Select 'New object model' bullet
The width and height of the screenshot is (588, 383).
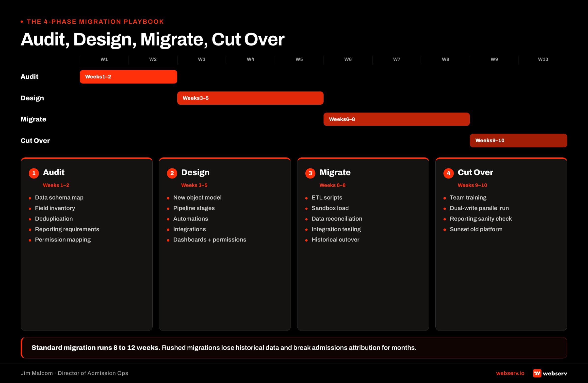[x=197, y=198]
